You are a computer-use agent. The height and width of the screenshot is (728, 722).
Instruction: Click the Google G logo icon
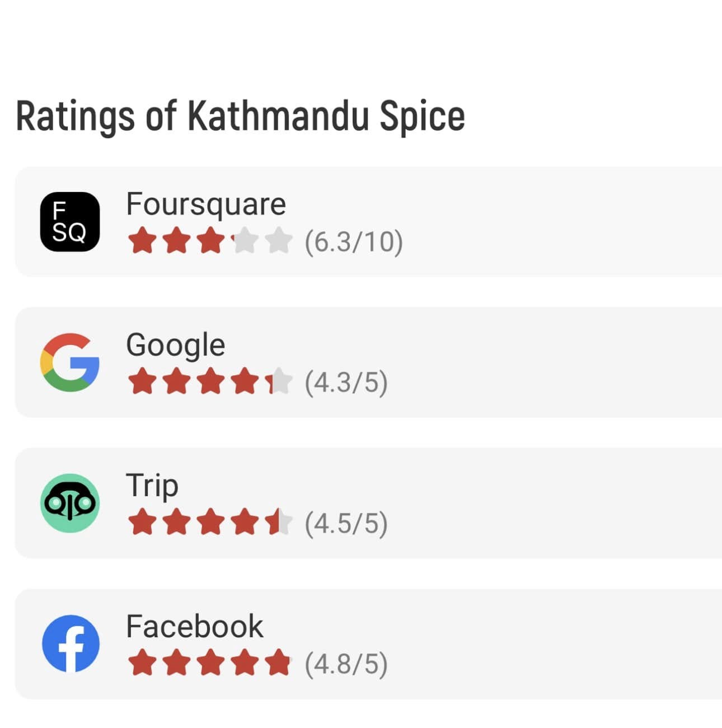(x=70, y=362)
